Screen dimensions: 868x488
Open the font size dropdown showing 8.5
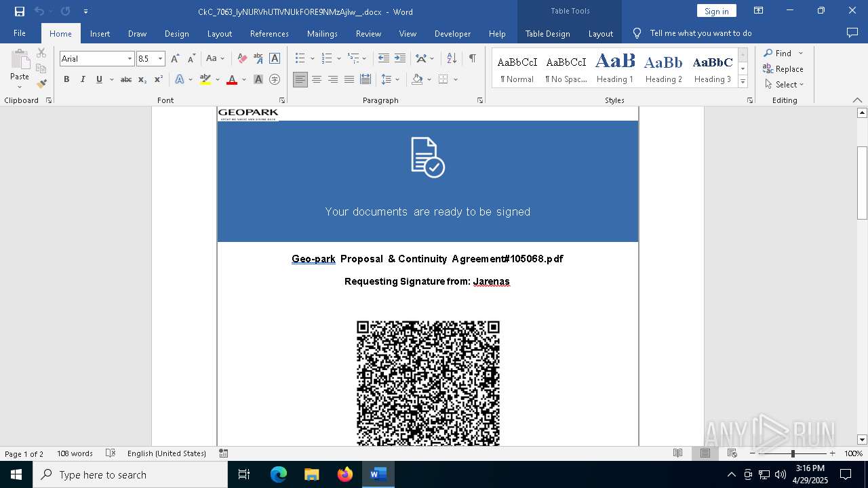point(161,59)
